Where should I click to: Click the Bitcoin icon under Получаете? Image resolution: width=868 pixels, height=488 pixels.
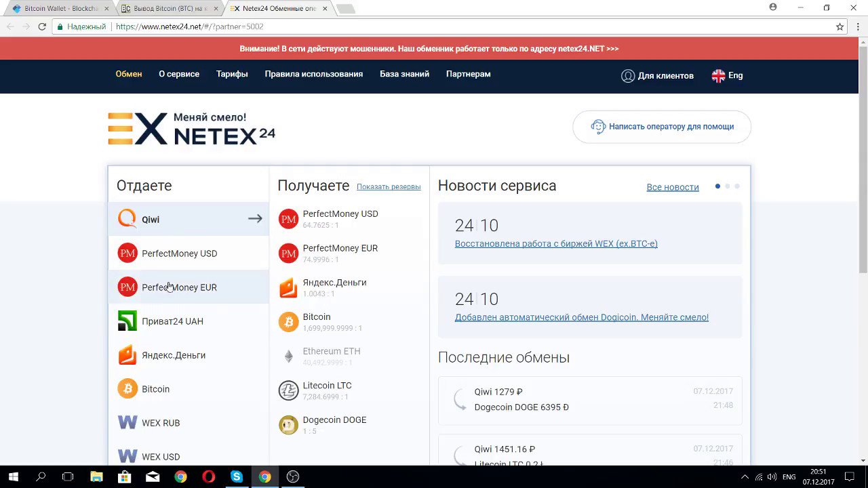pos(288,322)
